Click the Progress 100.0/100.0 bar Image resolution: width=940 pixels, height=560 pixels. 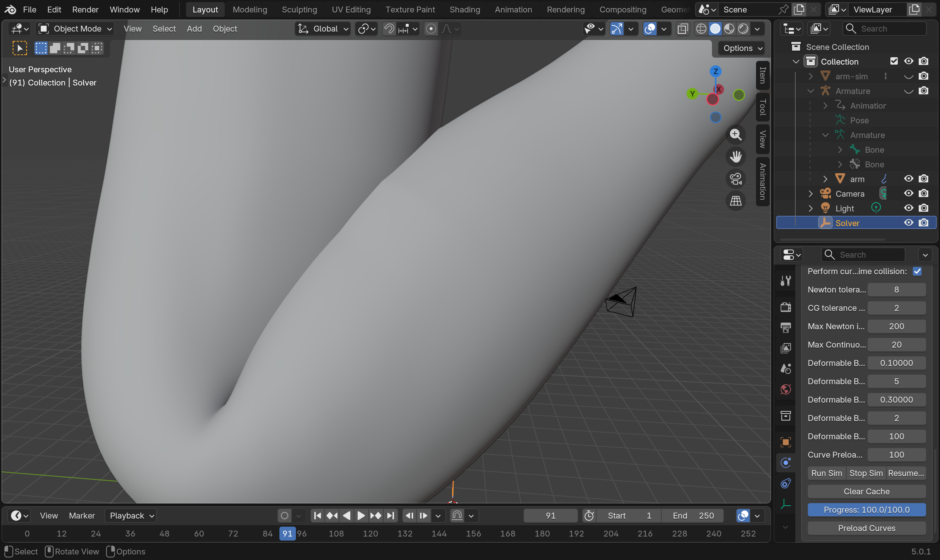tap(867, 510)
